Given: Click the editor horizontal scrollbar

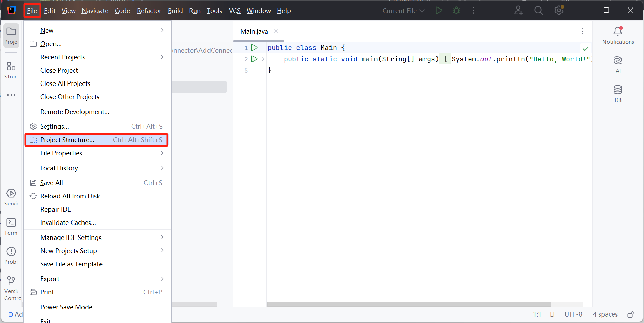Looking at the screenshot, I should [409, 304].
